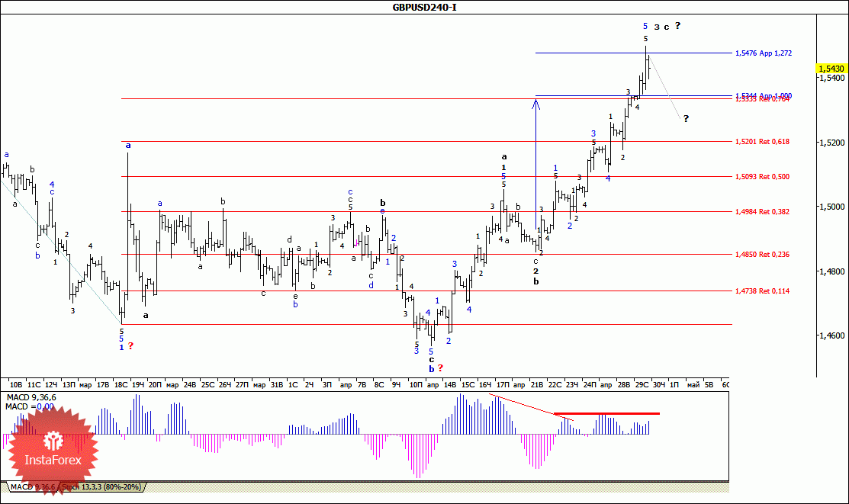Click the MACD =0,00 value readout
Viewport: 849px width, 504px height.
30,406
